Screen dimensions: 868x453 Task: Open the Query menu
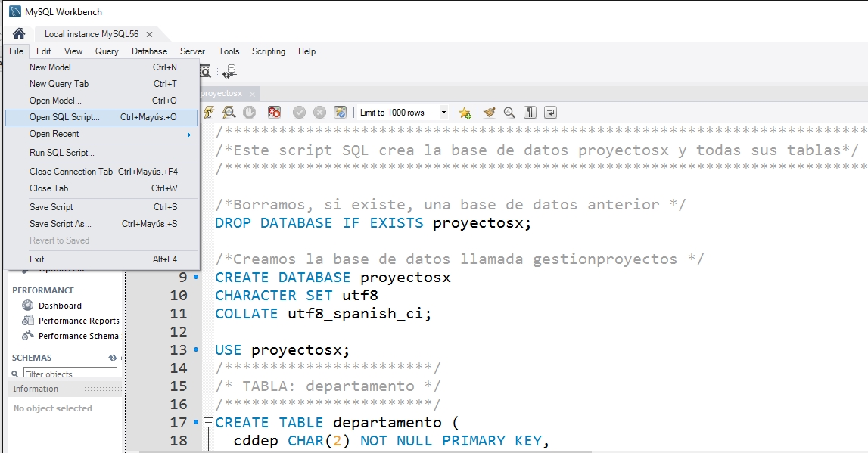pos(107,51)
